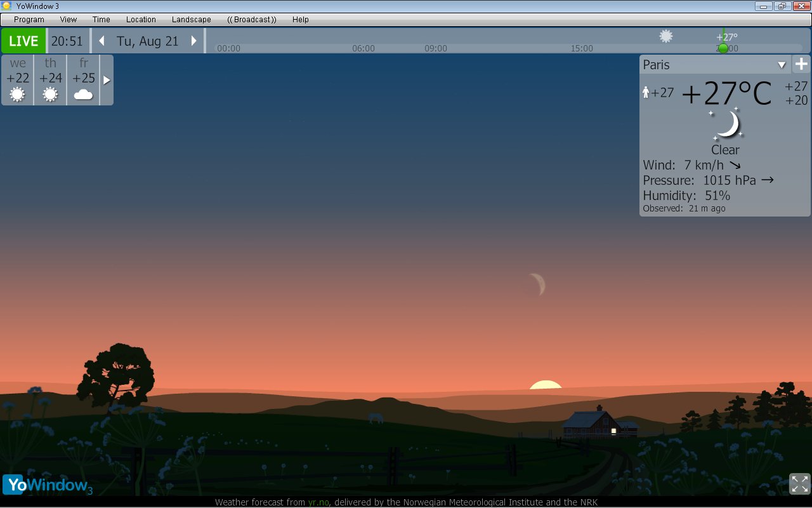Screen dimensions: 812x508
Task: Open the Paris location dropdown arrow
Action: coord(782,65)
